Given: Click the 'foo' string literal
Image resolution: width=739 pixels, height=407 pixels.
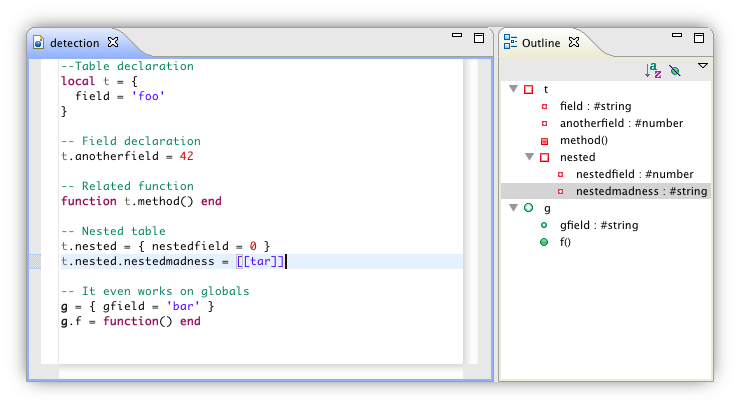Looking at the screenshot, I should [148, 96].
